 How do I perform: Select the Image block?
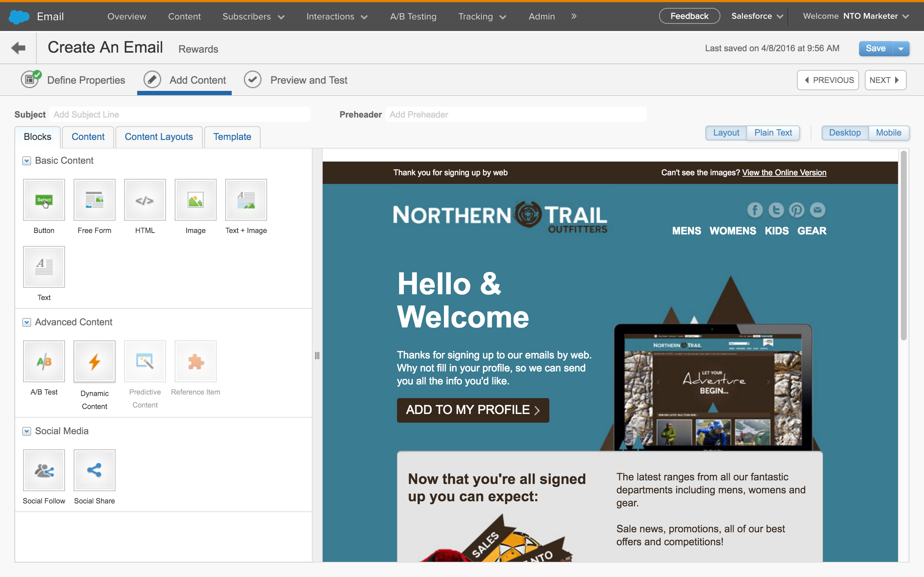[x=195, y=199]
